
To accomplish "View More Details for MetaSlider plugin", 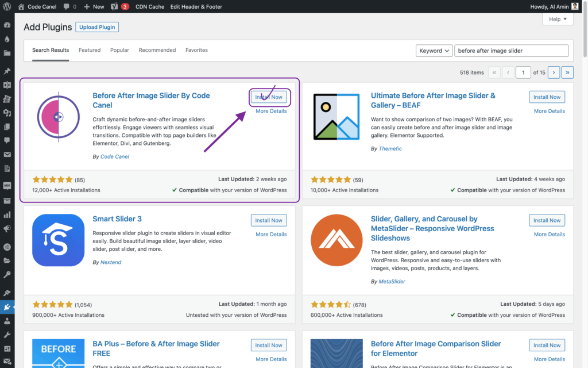I will [550, 235].
